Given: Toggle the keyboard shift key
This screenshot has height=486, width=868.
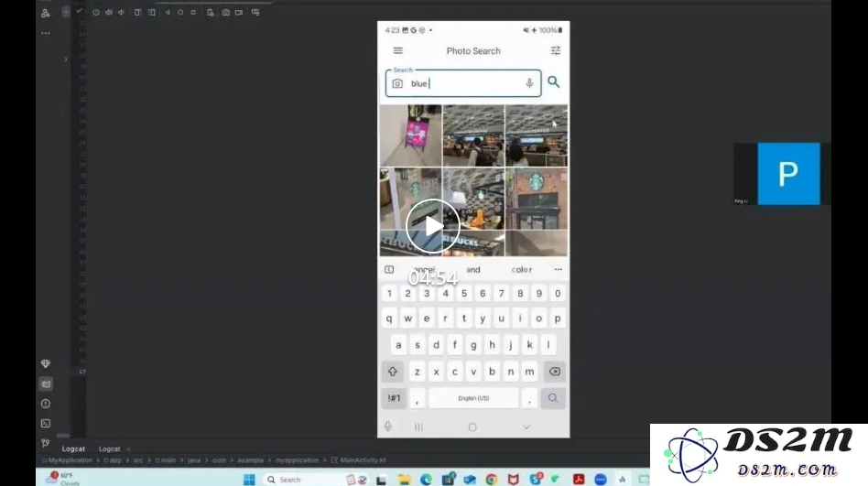Looking at the screenshot, I should pyautogui.click(x=393, y=372).
